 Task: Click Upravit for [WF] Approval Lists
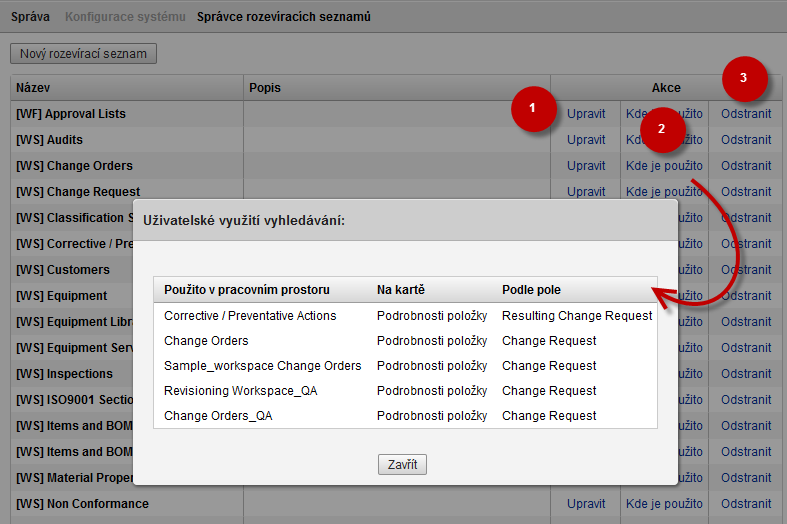(x=586, y=114)
